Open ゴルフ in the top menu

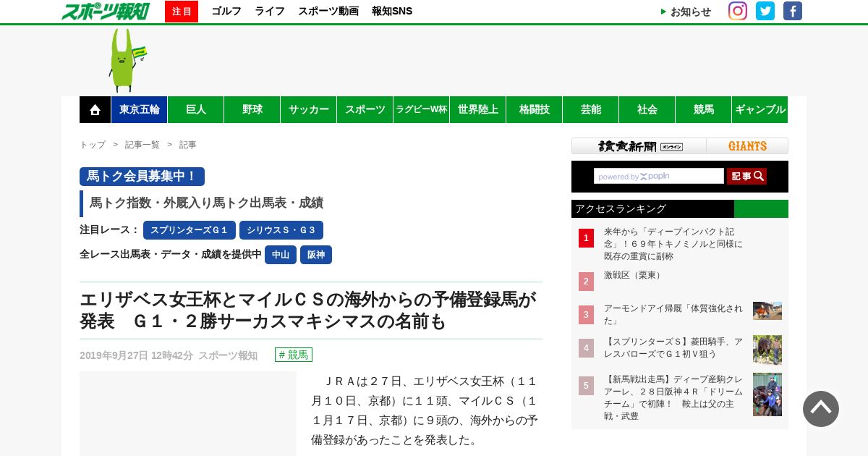(x=226, y=12)
